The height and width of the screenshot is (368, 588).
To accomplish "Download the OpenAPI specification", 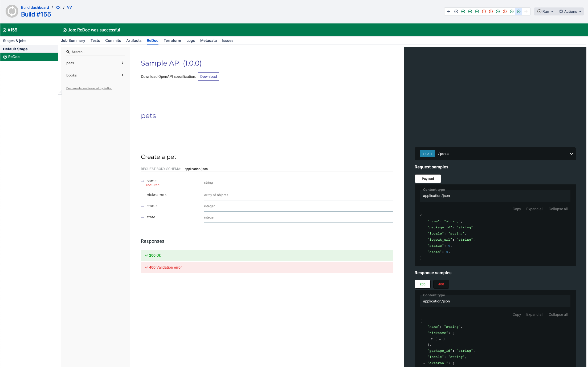I will 209,76.
